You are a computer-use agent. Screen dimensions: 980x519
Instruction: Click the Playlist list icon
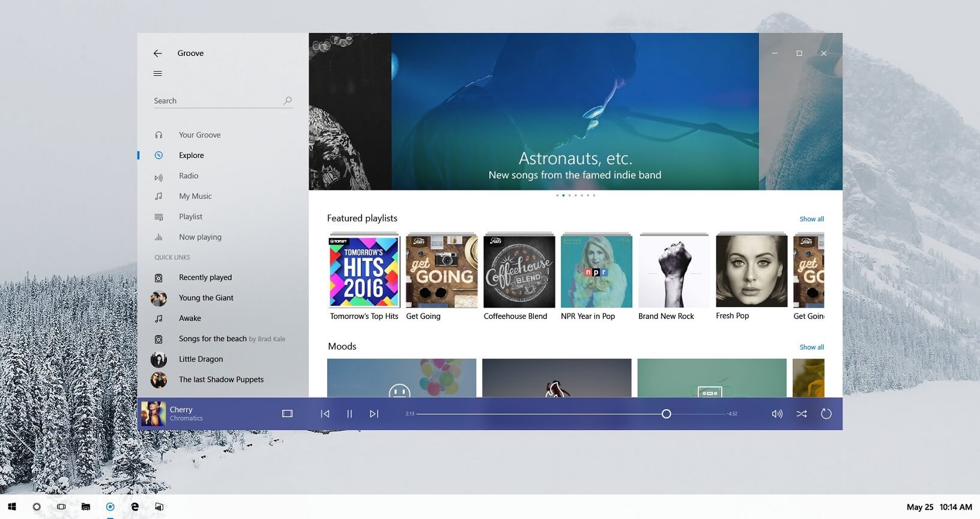click(x=159, y=217)
